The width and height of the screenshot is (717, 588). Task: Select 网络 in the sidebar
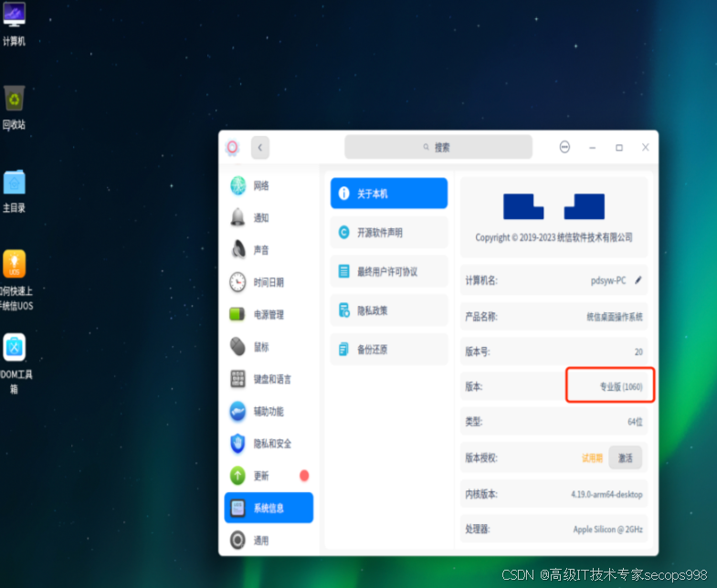click(269, 185)
